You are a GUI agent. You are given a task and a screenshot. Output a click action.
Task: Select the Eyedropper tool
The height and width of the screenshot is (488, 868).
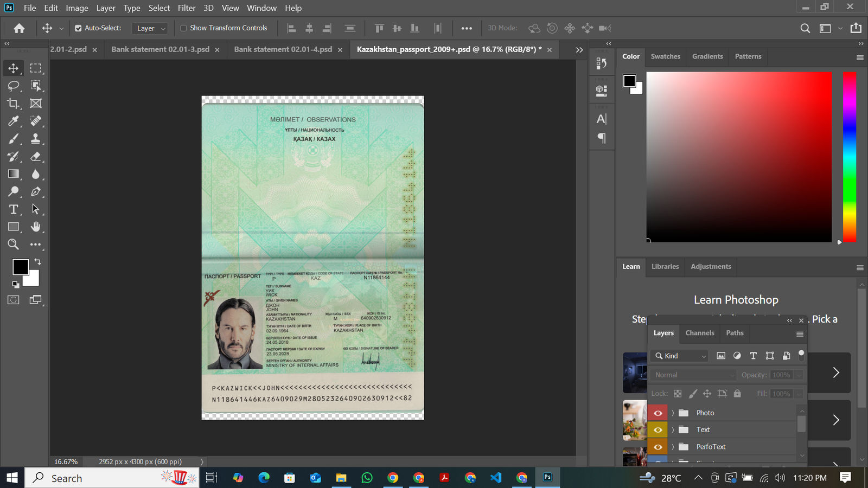click(13, 121)
